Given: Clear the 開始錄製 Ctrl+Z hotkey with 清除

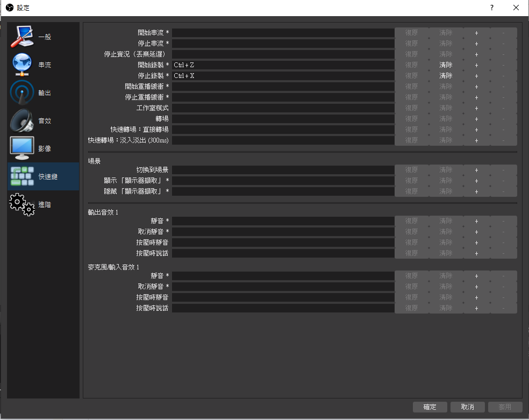Looking at the screenshot, I should 446,65.
